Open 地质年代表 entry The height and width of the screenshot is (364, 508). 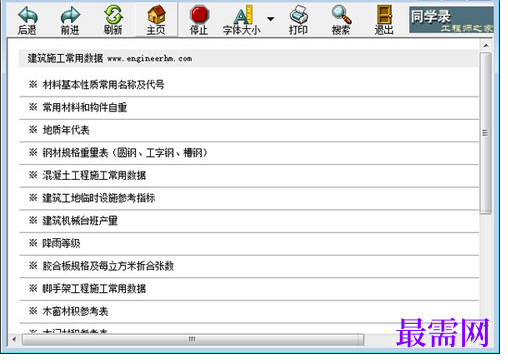[66, 130]
